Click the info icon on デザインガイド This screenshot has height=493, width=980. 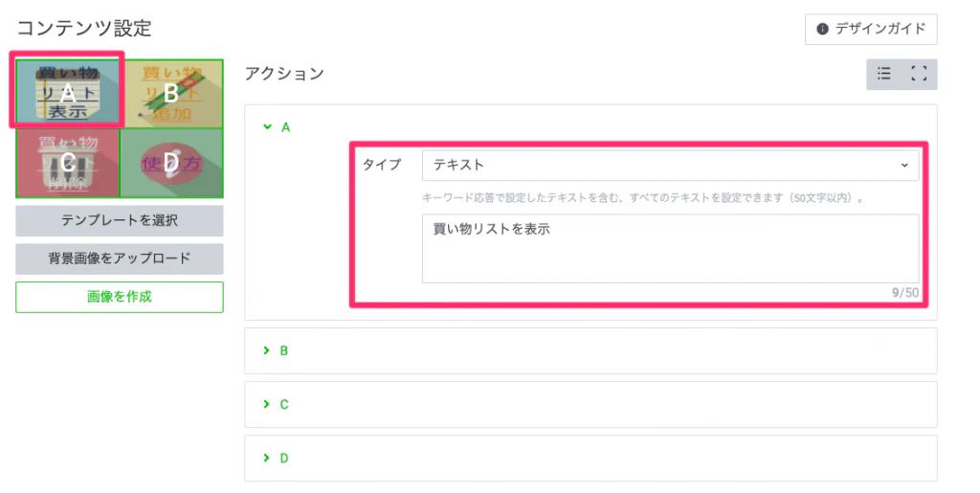(822, 29)
